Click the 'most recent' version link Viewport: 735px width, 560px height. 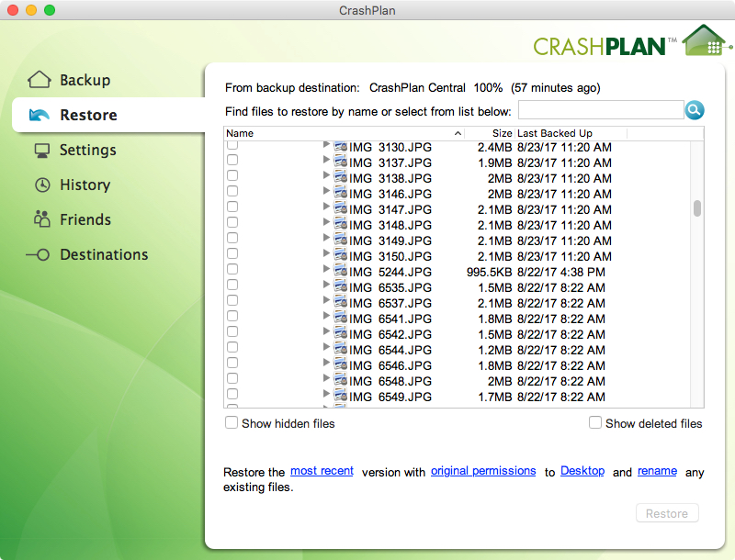tap(322, 471)
